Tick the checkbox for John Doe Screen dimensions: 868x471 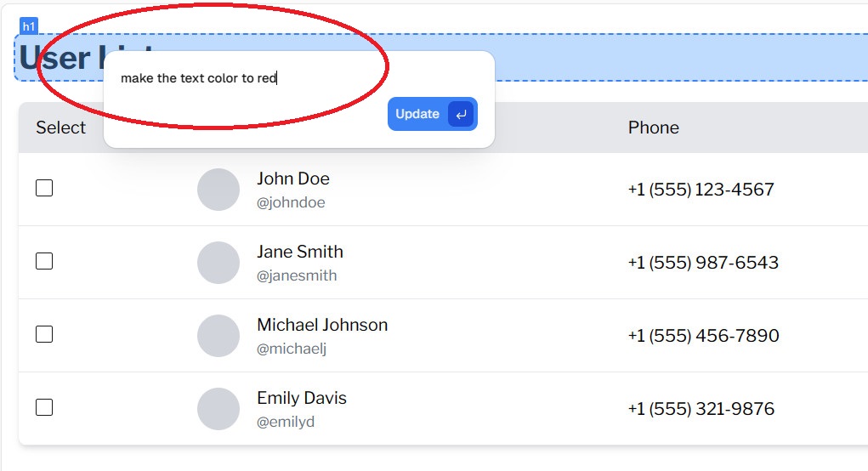pyautogui.click(x=44, y=188)
